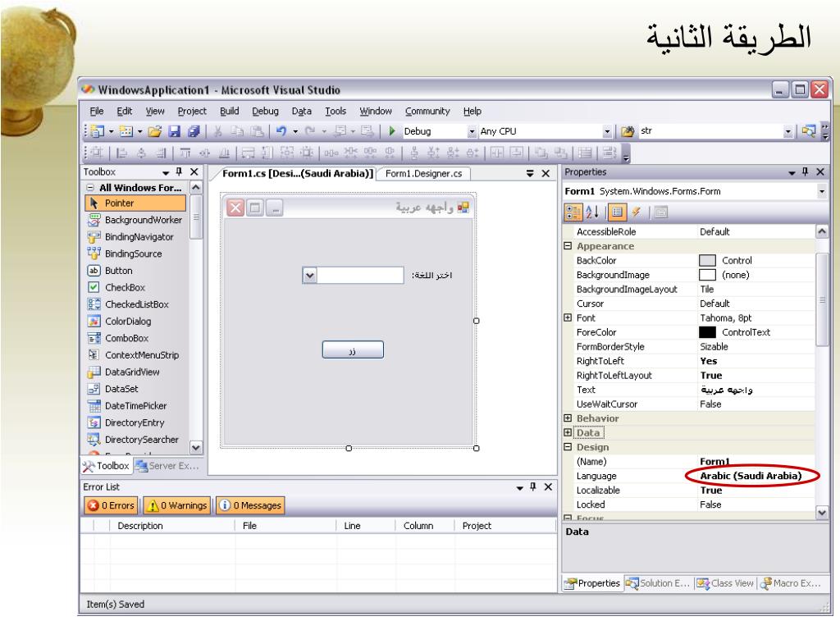Open the Build menu
Image resolution: width=840 pixels, height=630 pixels.
[230, 111]
